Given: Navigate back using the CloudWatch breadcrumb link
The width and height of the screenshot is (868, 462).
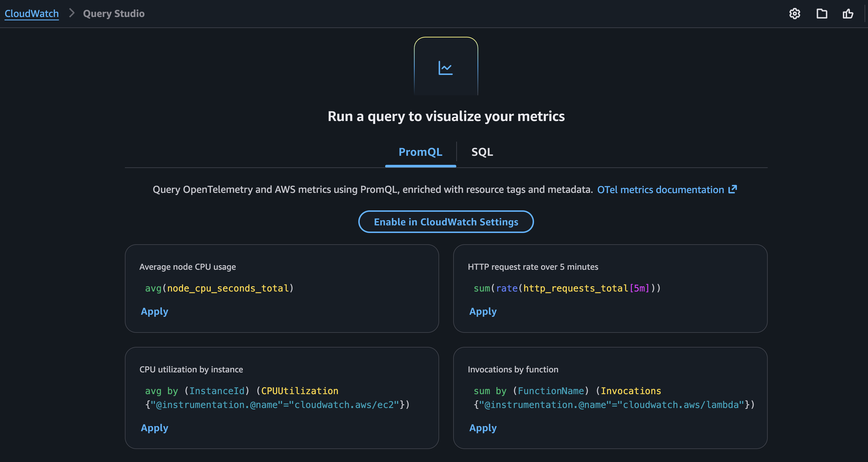Looking at the screenshot, I should click(31, 14).
